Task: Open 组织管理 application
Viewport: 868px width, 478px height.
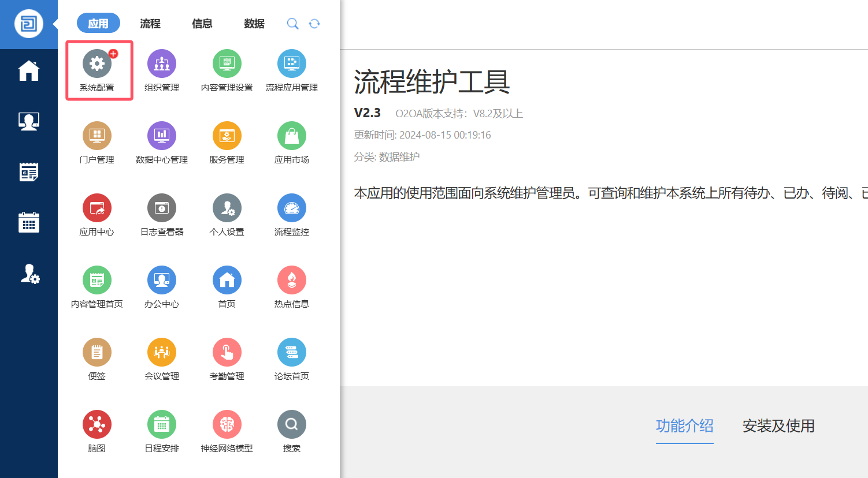Action: pos(162,64)
